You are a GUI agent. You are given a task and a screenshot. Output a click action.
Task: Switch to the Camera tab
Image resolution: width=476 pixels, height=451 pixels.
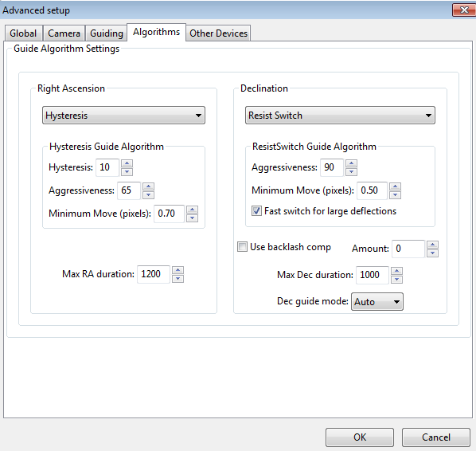64,33
